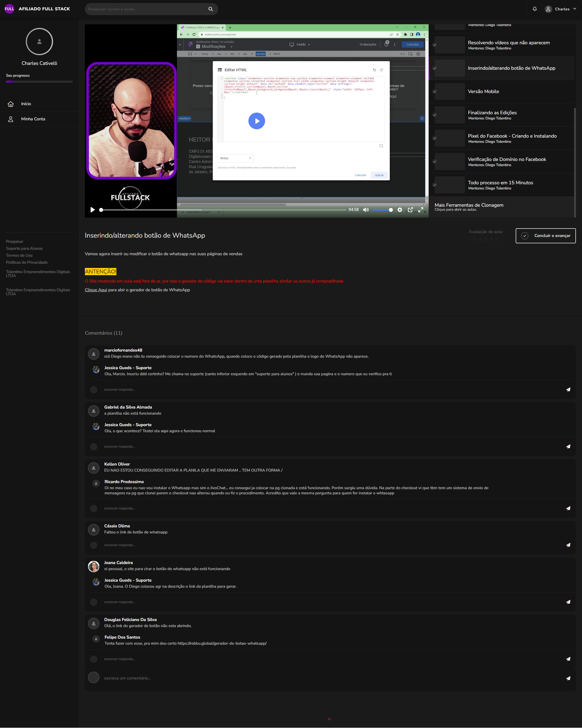Open Minha Conta in sidebar
Image resolution: width=582 pixels, height=728 pixels.
coord(33,119)
